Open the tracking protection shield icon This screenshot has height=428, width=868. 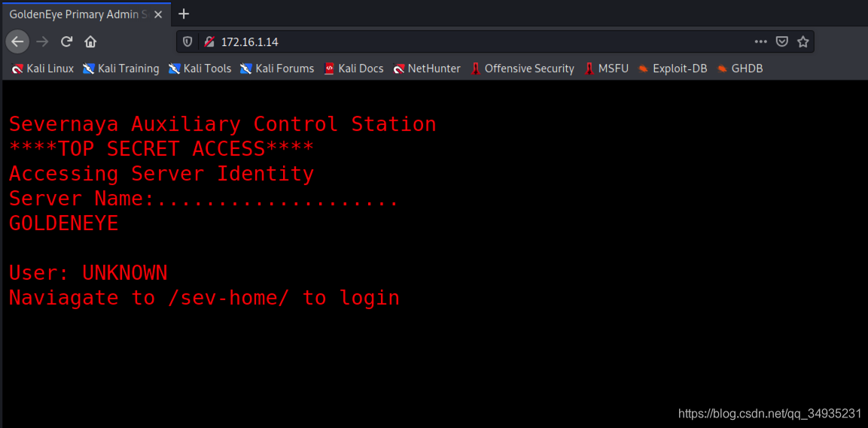pos(187,41)
